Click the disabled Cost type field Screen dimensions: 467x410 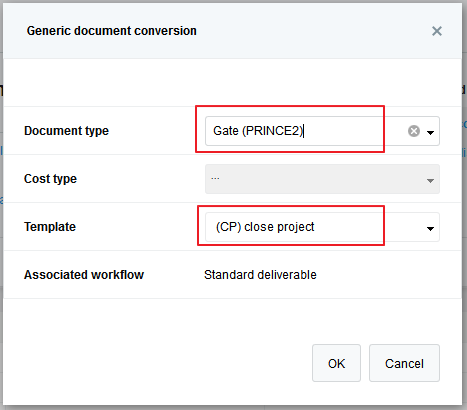pos(322,179)
